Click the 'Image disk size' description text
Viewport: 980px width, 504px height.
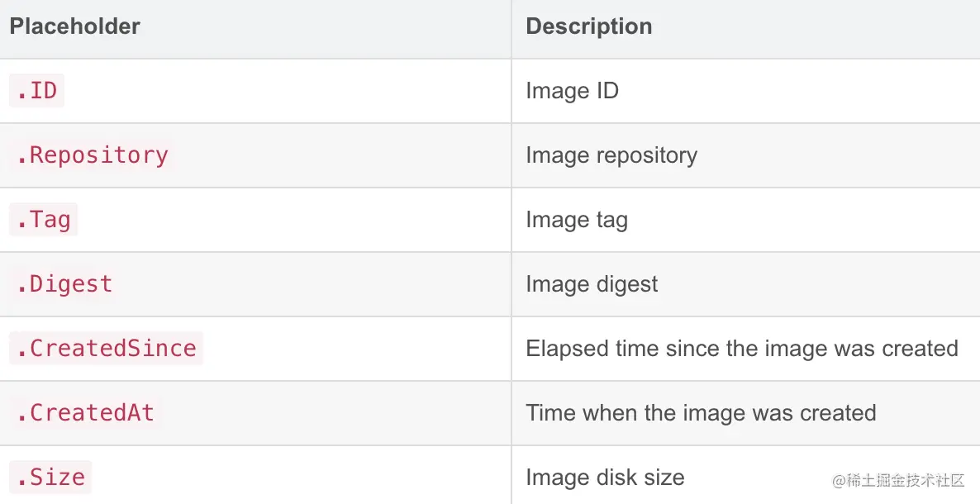[605, 478]
